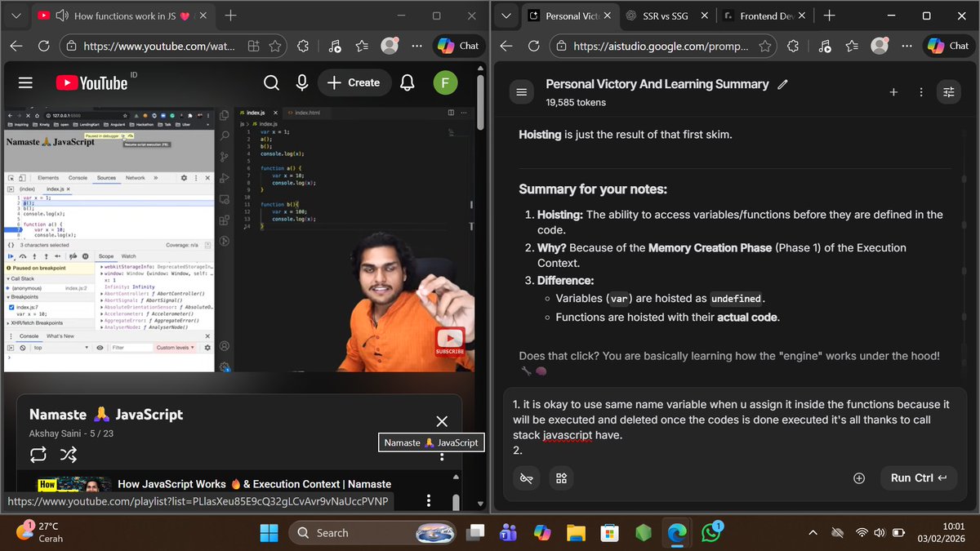Open the playlist panel three-dot options menu
Screen dimensions: 980x551
(x=442, y=457)
